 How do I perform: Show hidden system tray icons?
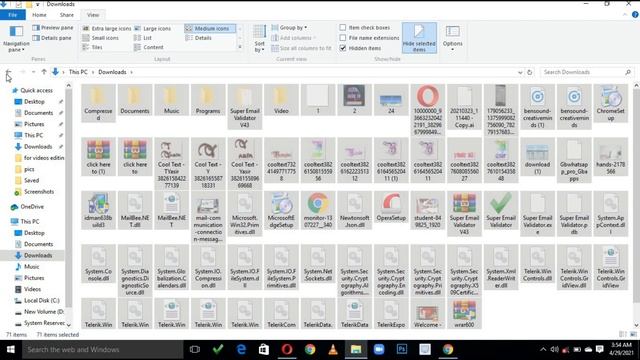[x=543, y=349]
